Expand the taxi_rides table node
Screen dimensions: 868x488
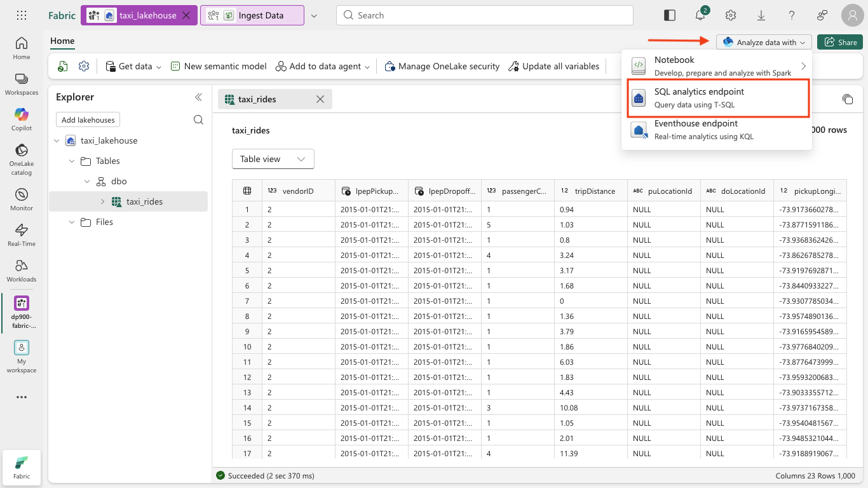pos(102,201)
